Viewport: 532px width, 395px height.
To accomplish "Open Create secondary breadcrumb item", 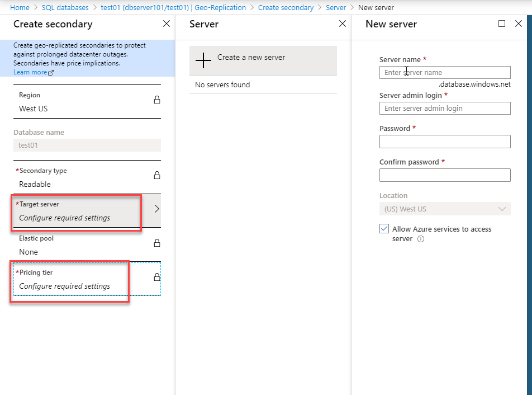I will point(286,7).
